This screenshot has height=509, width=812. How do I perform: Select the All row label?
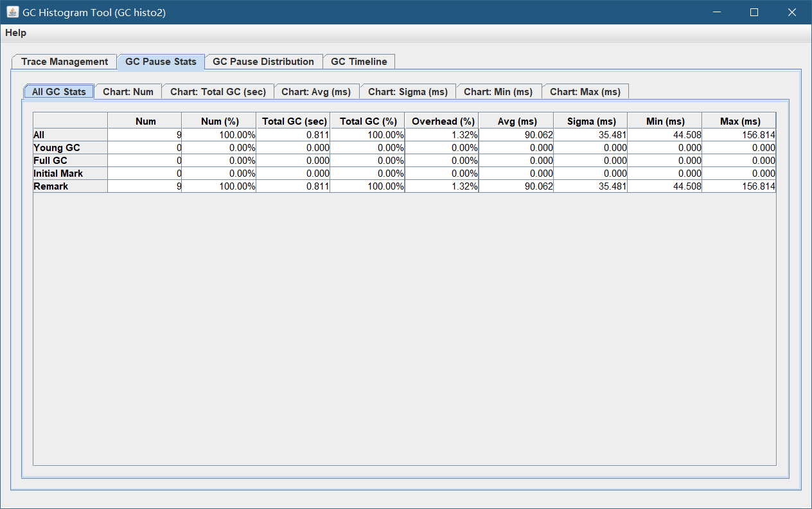tap(71, 135)
